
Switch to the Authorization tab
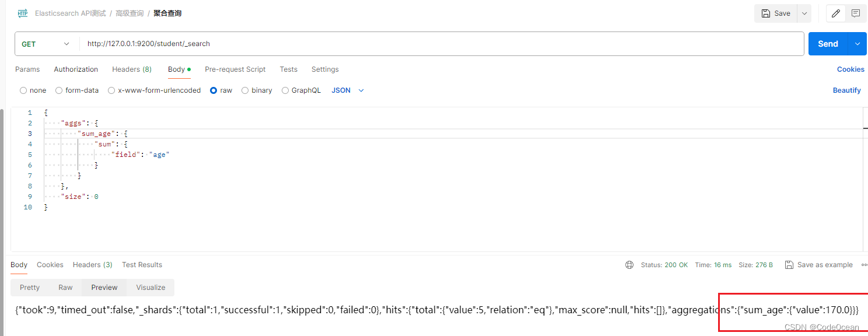(76, 69)
